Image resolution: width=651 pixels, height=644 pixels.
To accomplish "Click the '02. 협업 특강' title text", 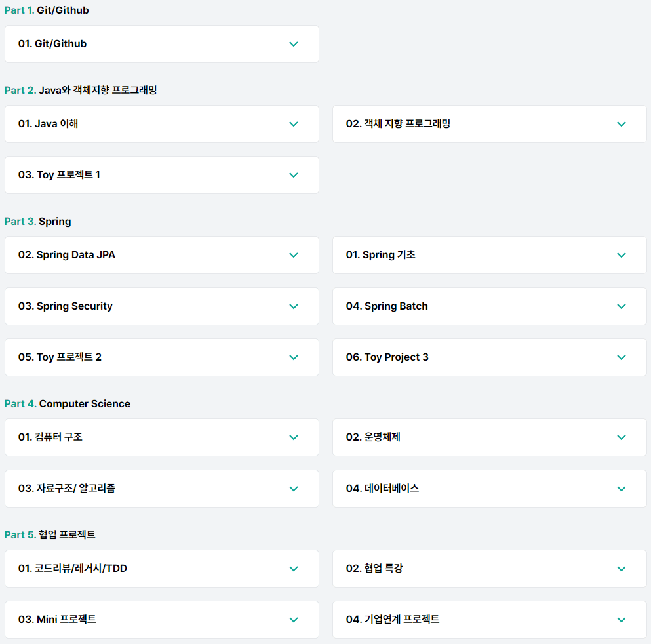I will [374, 569].
